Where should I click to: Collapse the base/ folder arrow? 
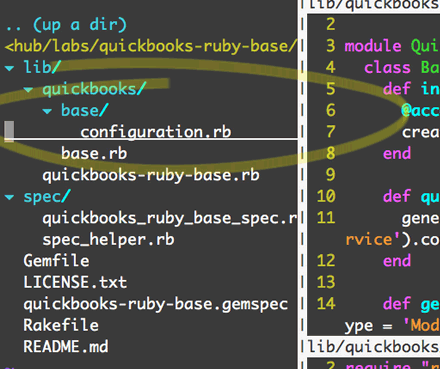click(47, 111)
